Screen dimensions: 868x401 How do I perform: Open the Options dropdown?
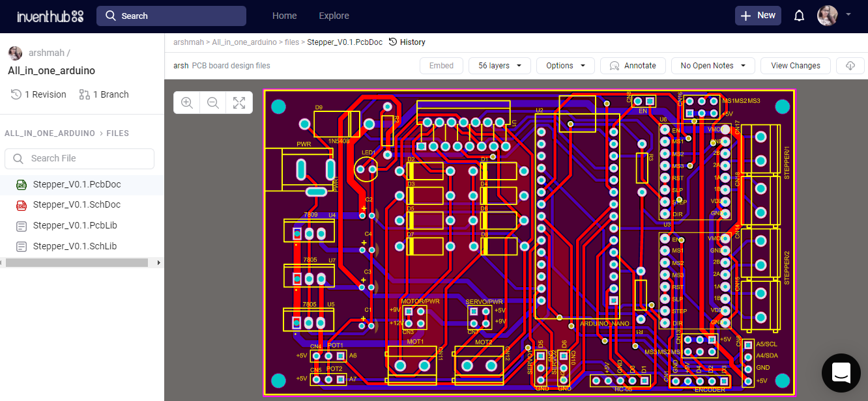pos(566,66)
